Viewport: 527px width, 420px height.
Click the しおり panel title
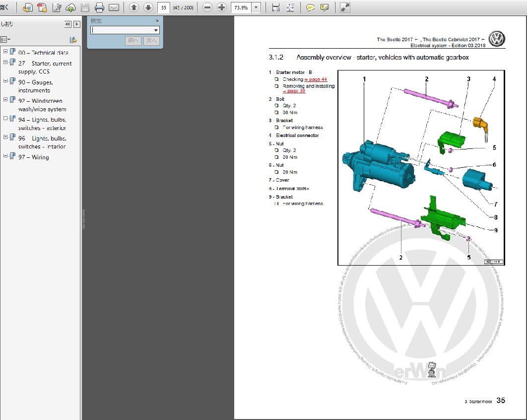[x=7, y=24]
